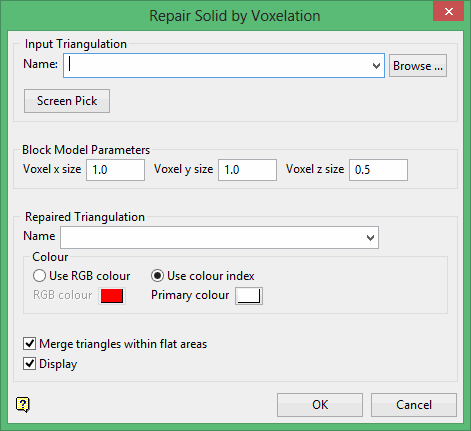The height and width of the screenshot is (431, 471).
Task: Click inside the Repaired Triangulation Name box
Action: coord(212,238)
